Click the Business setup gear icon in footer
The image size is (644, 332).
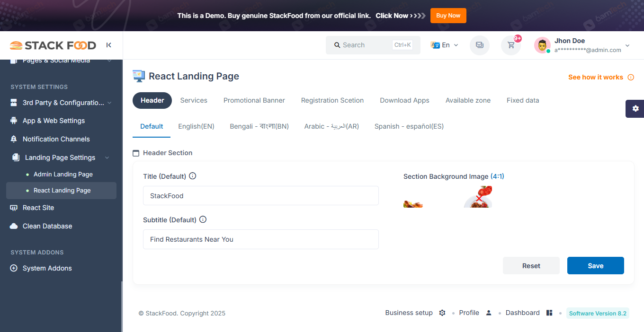pos(442,313)
